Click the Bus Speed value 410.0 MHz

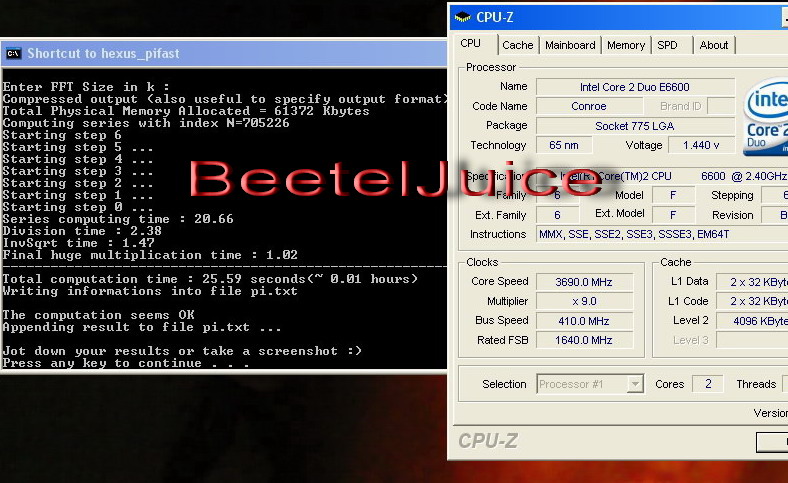(x=584, y=321)
